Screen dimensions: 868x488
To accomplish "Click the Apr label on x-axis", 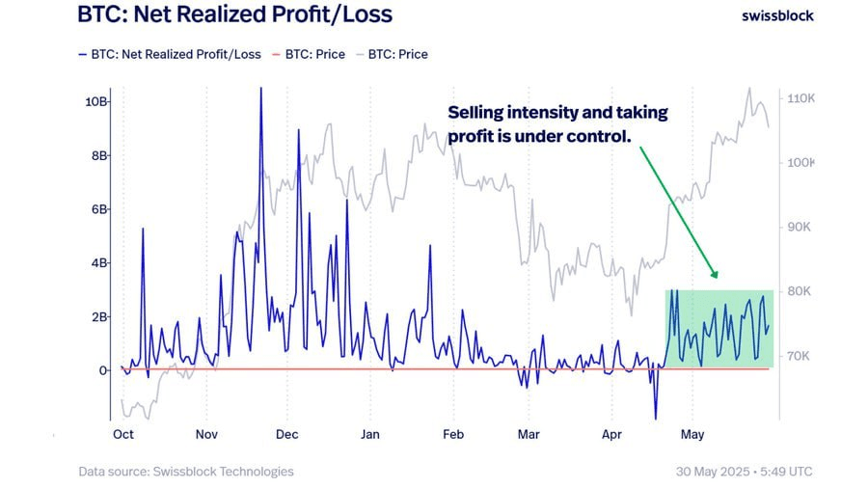I will point(611,434).
